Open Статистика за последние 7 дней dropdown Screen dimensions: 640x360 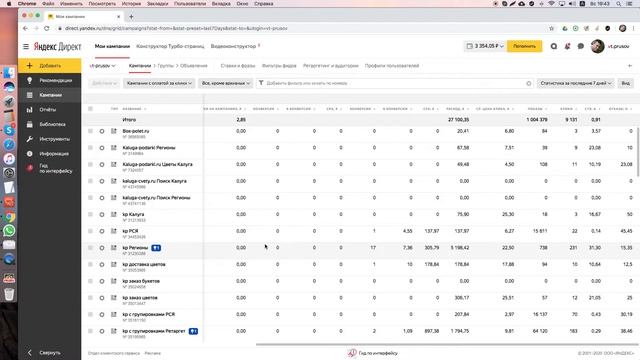pos(576,83)
